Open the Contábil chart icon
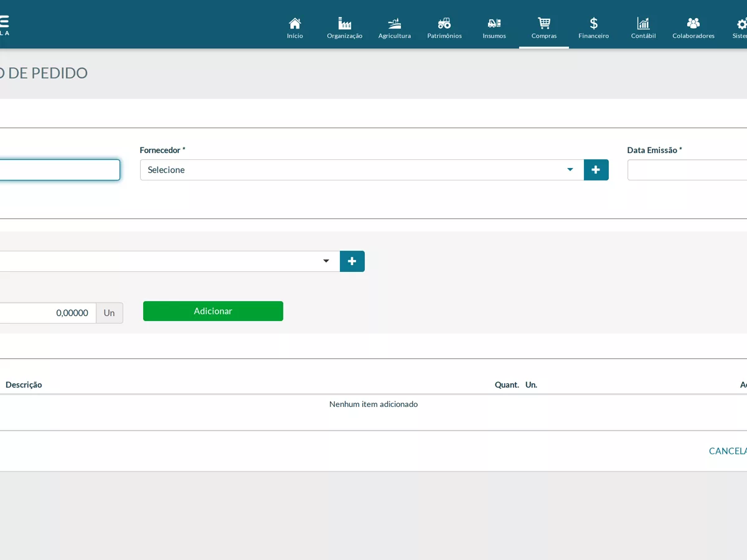Screen dimensions: 747x560 644,24
